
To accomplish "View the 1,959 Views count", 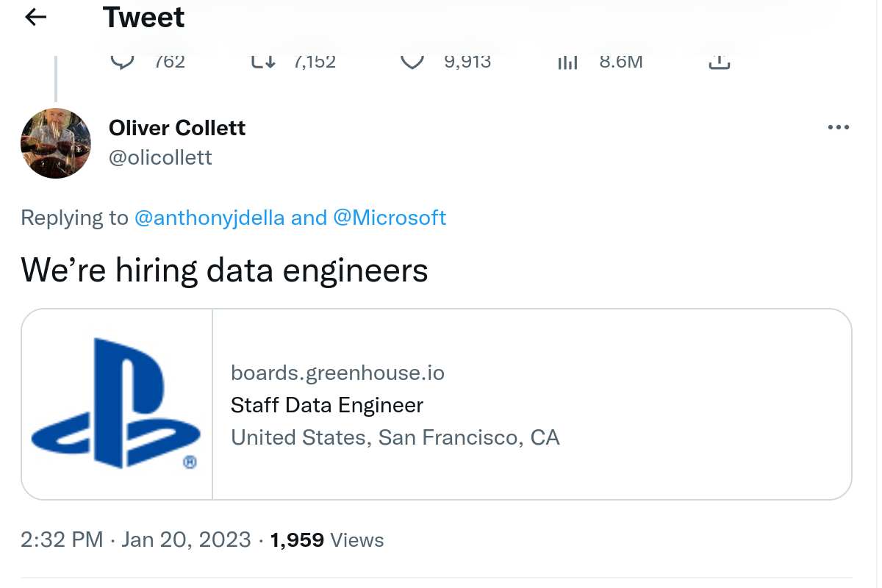I will pyautogui.click(x=327, y=539).
